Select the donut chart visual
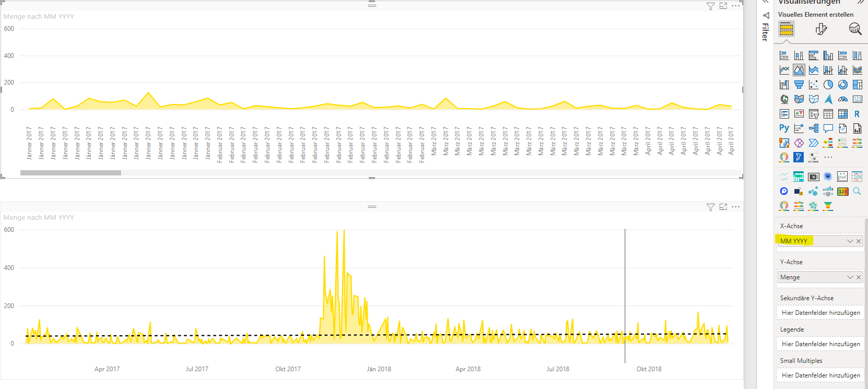 pyautogui.click(x=843, y=85)
